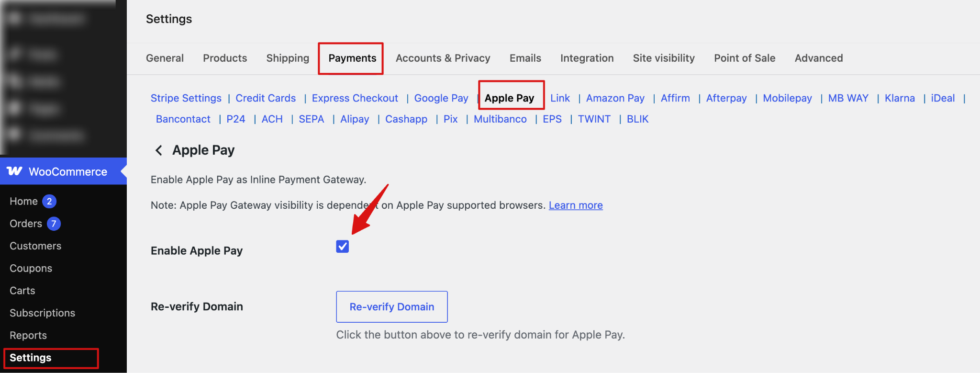The width and height of the screenshot is (980, 373).
Task: Go to Affirm payment settings
Action: [675, 98]
